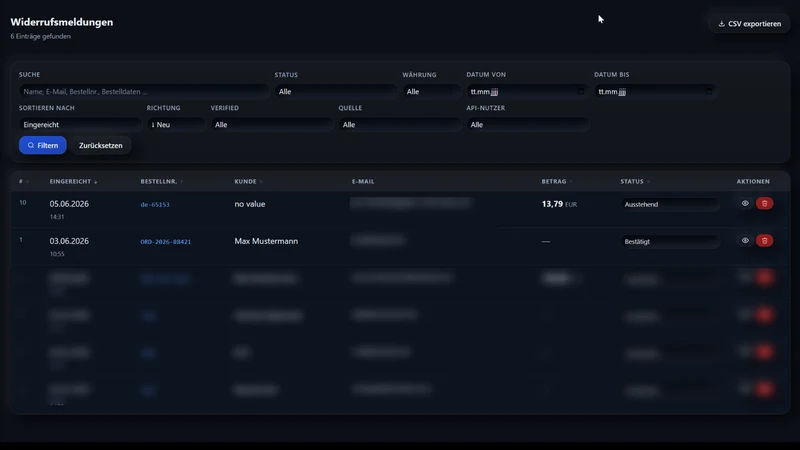Viewport: 800px width, 450px height.
Task: Set the Datum bis date field
Action: coord(655,91)
